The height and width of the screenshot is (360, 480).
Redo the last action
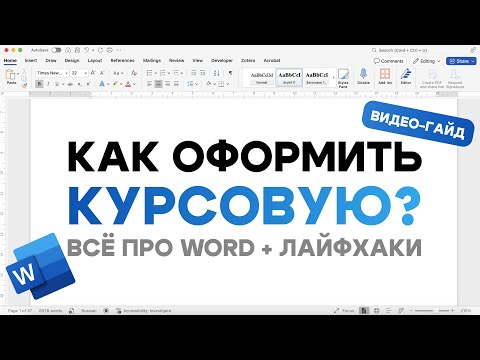(100, 50)
